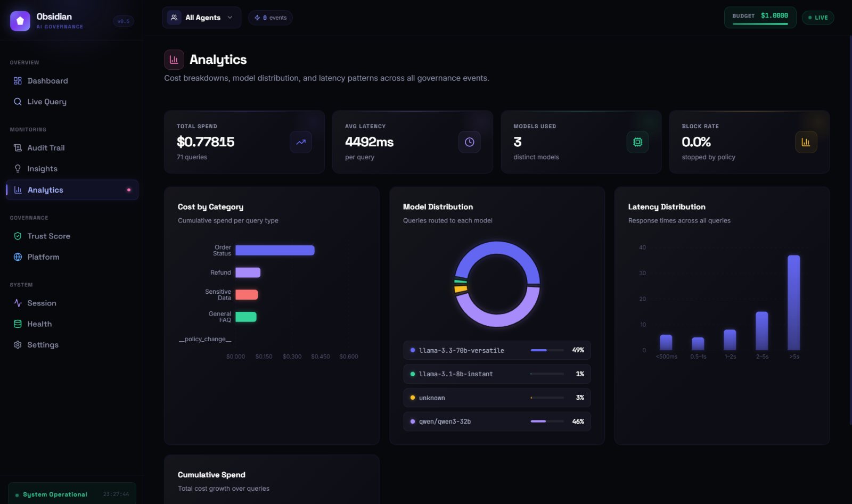The width and height of the screenshot is (852, 504).
Task: Click the Models Used chip icon
Action: click(x=637, y=142)
